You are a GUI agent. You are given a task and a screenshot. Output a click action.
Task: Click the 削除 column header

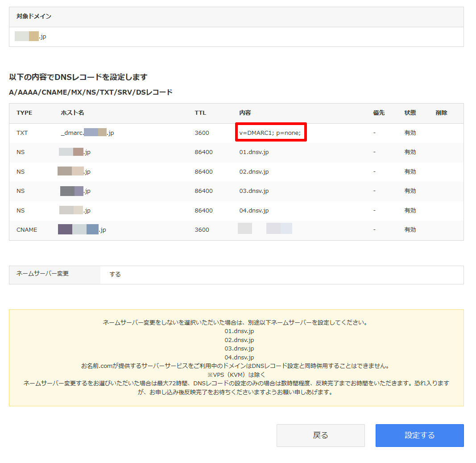pos(441,113)
